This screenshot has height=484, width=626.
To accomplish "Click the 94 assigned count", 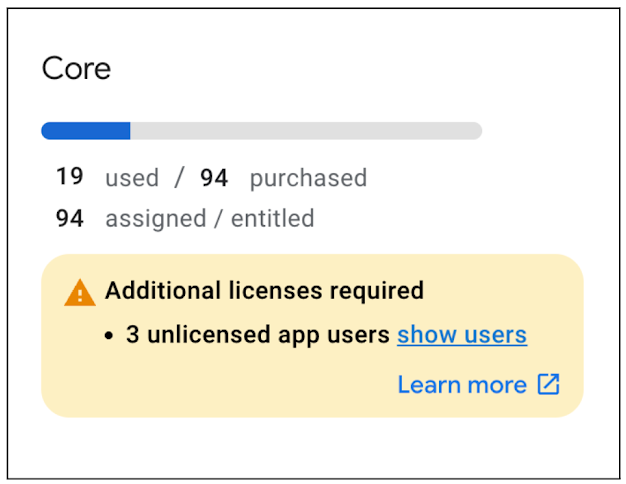I will 70,218.
